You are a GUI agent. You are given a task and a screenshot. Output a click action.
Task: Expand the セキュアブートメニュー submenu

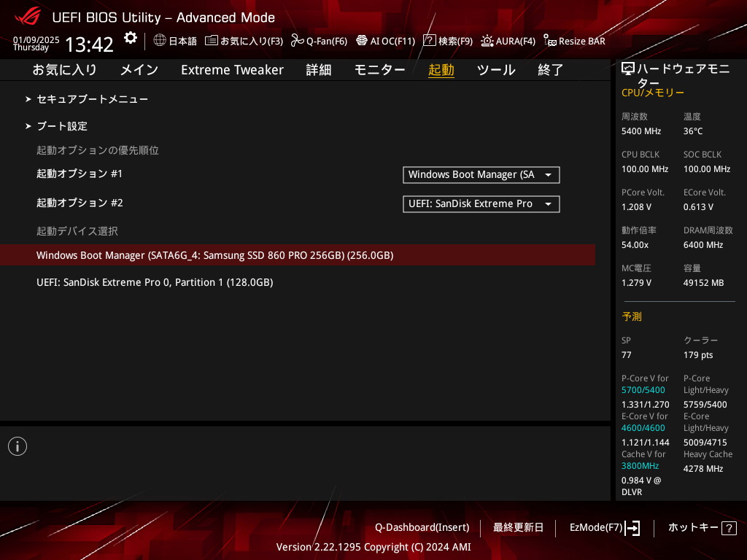[x=92, y=98]
